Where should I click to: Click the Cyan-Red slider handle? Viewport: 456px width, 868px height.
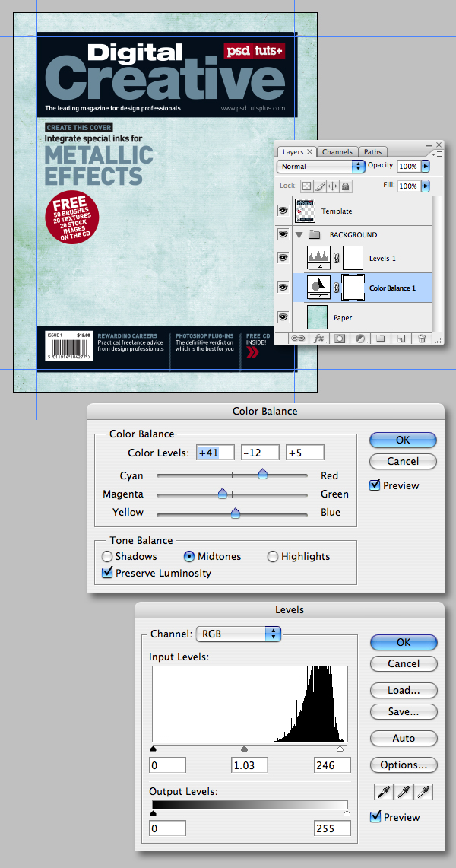click(x=263, y=473)
